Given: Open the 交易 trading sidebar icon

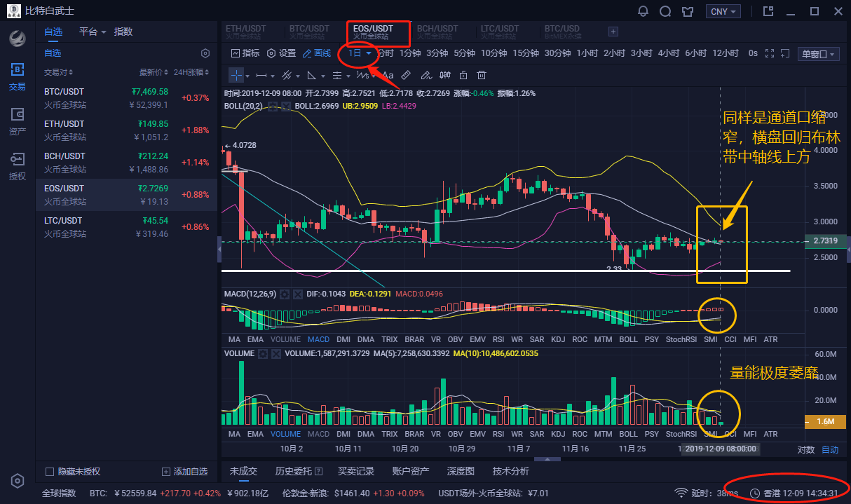Looking at the screenshot, I should [18, 76].
